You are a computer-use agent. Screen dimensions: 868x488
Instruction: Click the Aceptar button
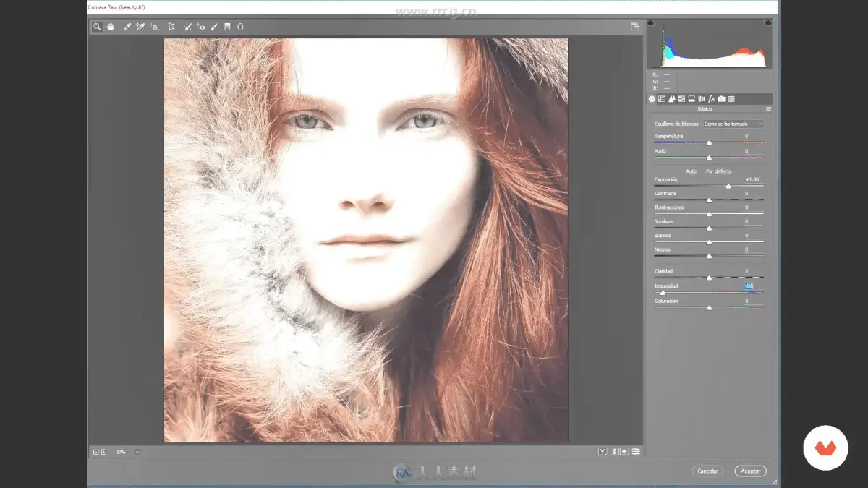750,471
